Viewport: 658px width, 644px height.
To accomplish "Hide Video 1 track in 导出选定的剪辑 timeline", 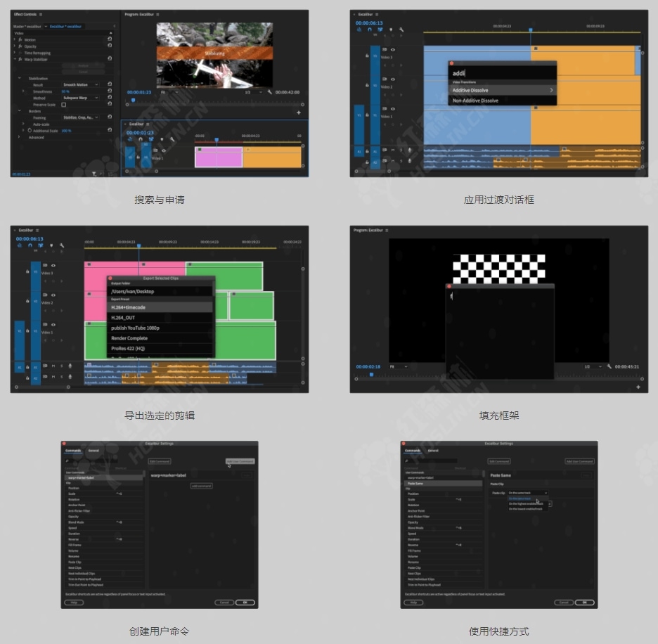I will pos(53,325).
